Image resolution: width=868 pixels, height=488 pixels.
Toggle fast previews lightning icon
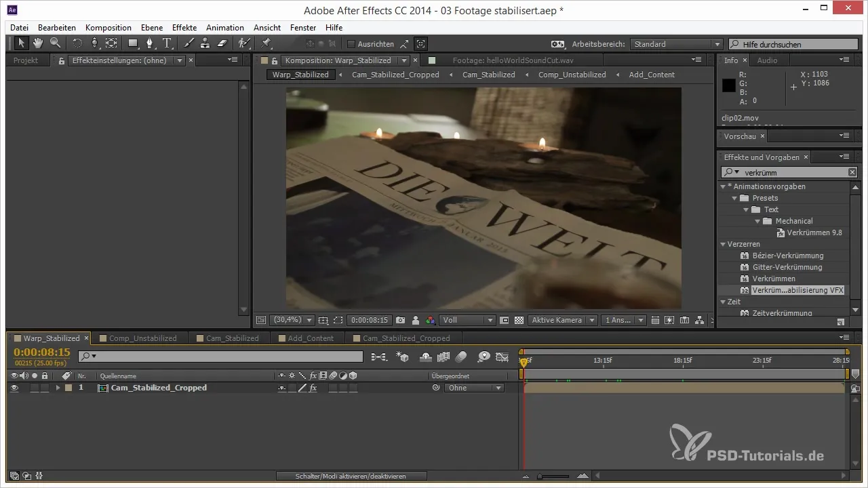669,320
